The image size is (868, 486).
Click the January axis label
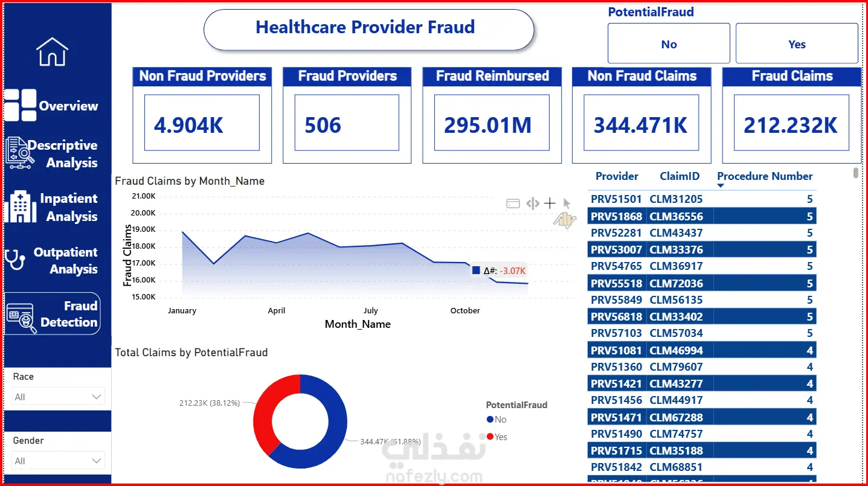point(182,310)
